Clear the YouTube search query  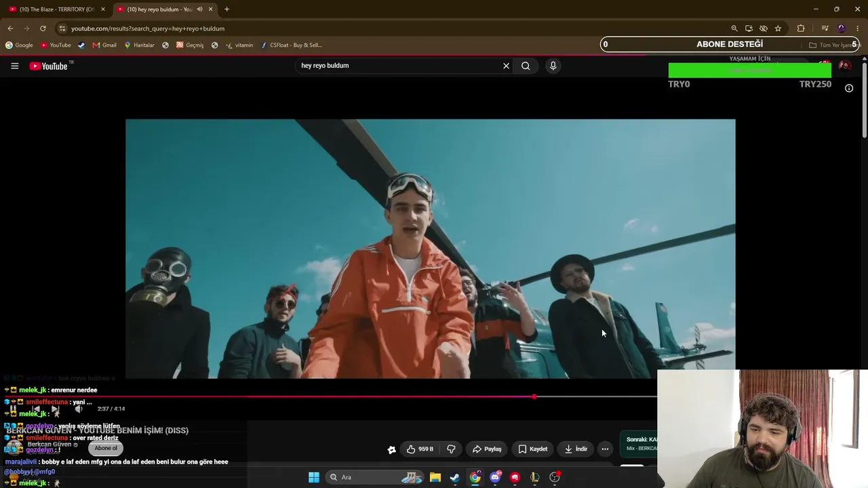[x=506, y=66]
